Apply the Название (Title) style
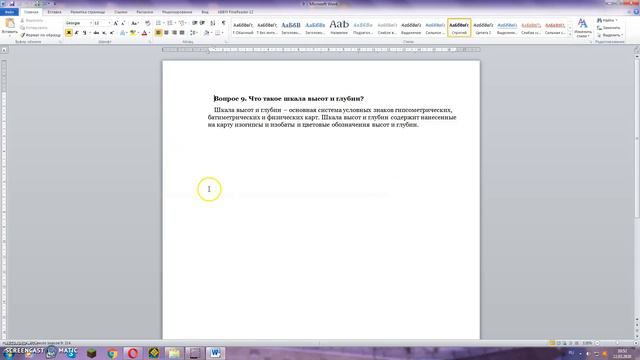Viewport: 640px width, 360px height. click(x=339, y=28)
